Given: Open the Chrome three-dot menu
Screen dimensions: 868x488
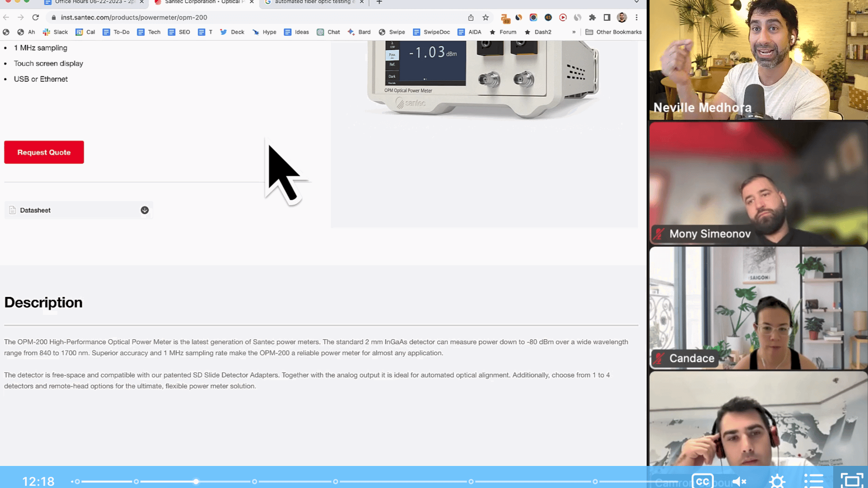Looking at the screenshot, I should (637, 17).
